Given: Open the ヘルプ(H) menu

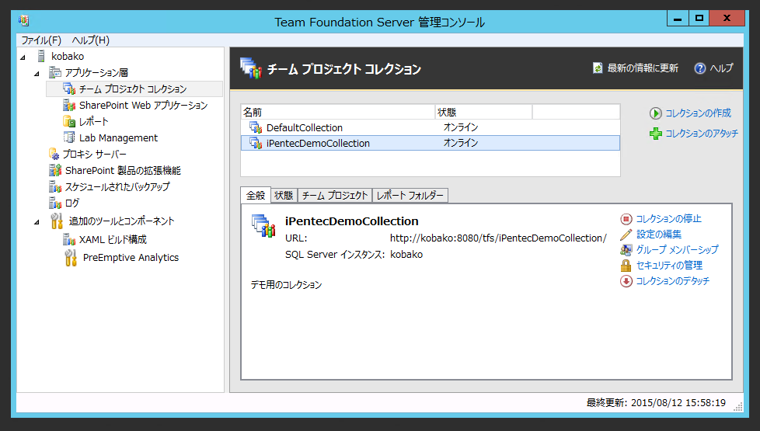Looking at the screenshot, I should pos(91,40).
